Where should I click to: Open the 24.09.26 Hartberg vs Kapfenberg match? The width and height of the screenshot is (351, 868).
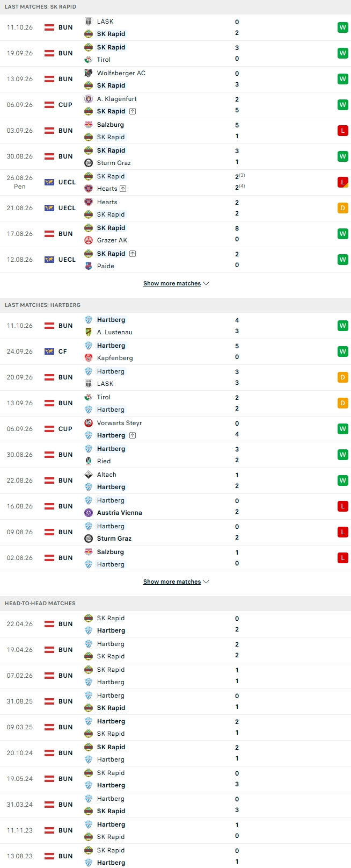[x=175, y=351]
